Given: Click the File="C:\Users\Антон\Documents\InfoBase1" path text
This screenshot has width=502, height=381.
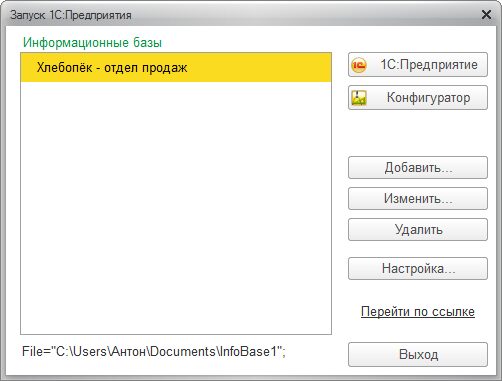Looking at the screenshot, I should [154, 352].
